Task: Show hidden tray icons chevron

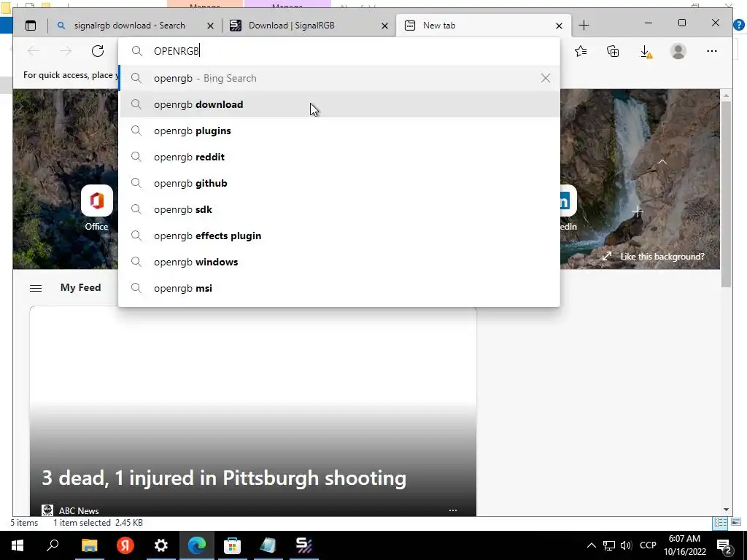Action: click(x=591, y=545)
